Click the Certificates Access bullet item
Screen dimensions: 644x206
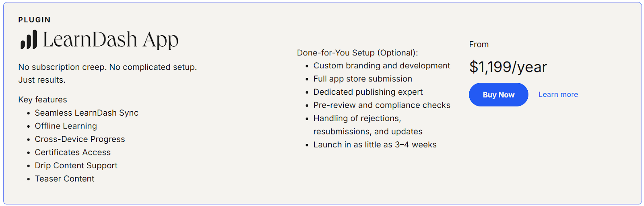click(x=72, y=153)
